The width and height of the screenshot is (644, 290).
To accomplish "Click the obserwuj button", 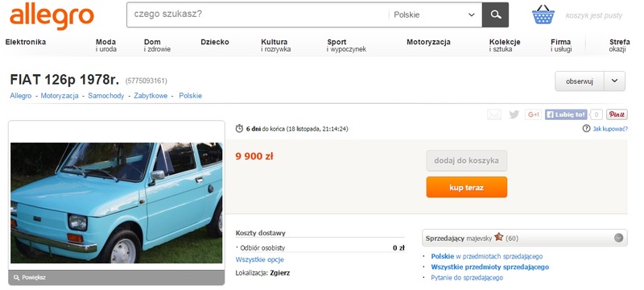I will 580,81.
